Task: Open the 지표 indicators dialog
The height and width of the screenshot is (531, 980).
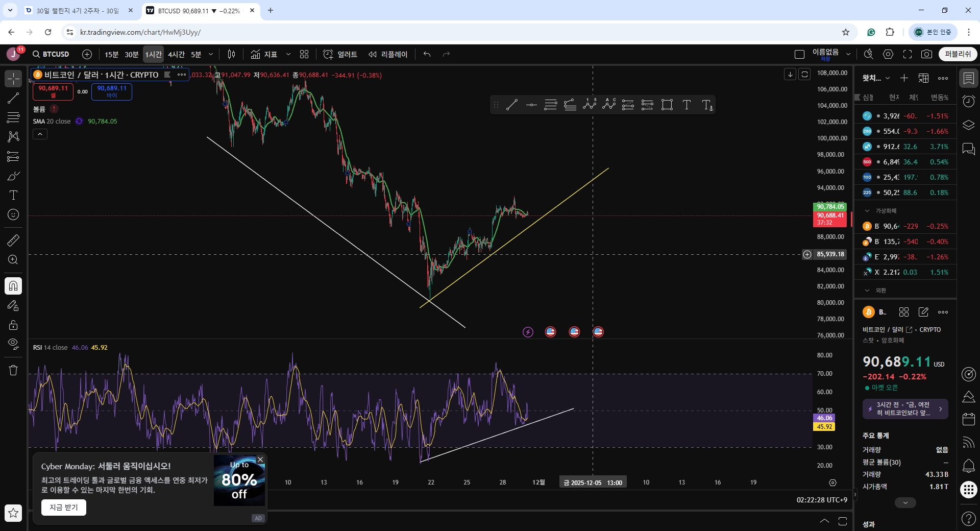Action: coord(264,54)
